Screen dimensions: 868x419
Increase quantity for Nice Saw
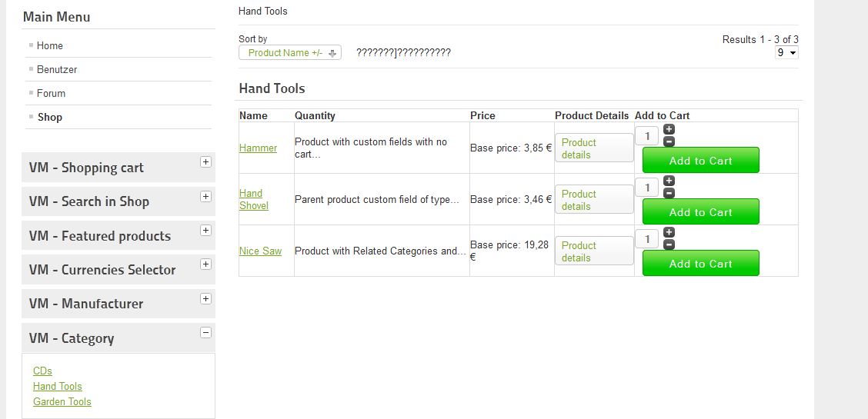click(x=669, y=232)
